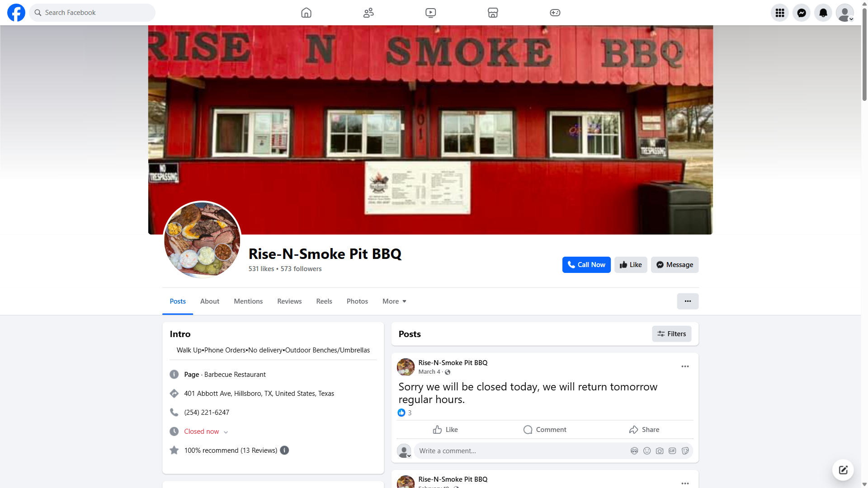Screen dimensions: 868x488
Task: Switch to the Photos tab
Action: (x=357, y=301)
